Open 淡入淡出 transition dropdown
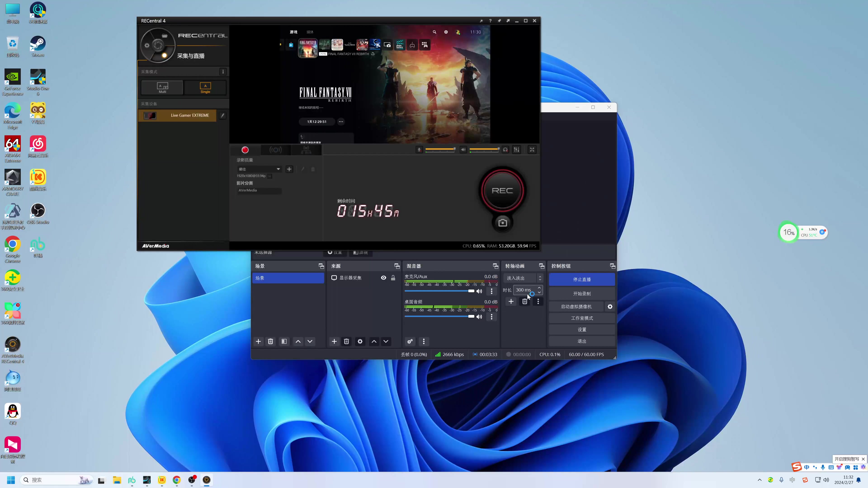Viewport: 868px width, 488px height. tap(523, 278)
